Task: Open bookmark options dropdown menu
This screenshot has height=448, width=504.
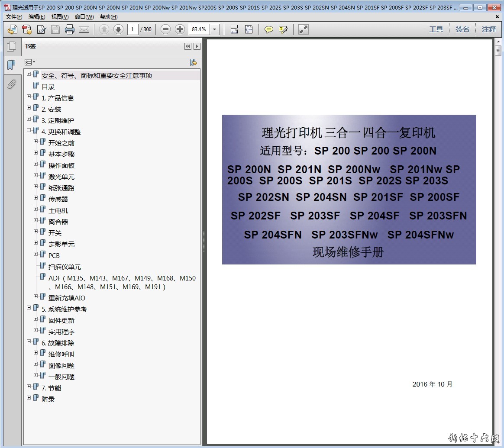Action: pos(30,62)
